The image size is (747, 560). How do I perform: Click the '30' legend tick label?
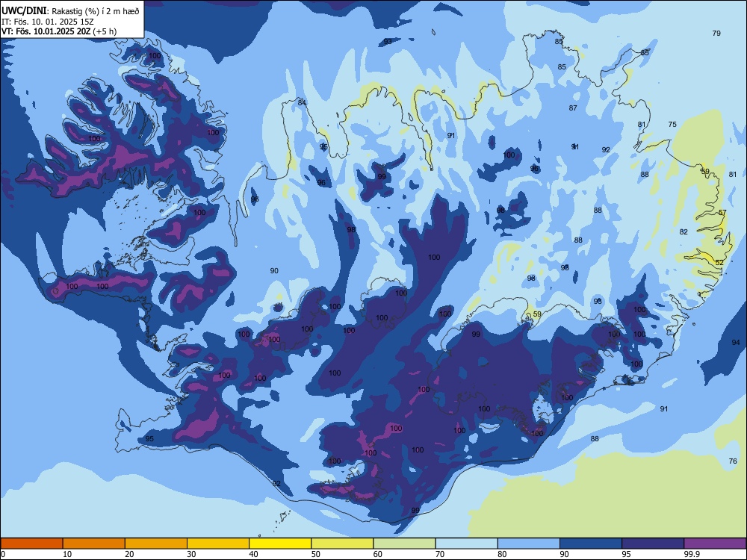click(191, 554)
